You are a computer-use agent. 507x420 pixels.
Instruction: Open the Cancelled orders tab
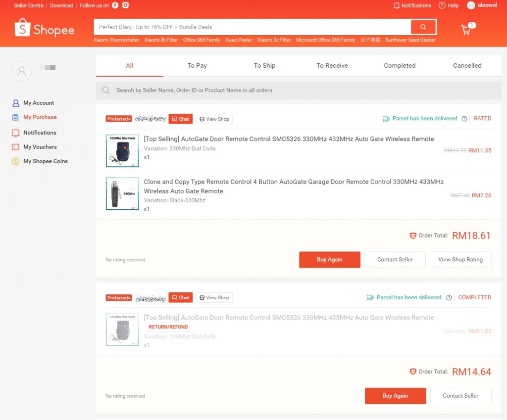point(467,65)
